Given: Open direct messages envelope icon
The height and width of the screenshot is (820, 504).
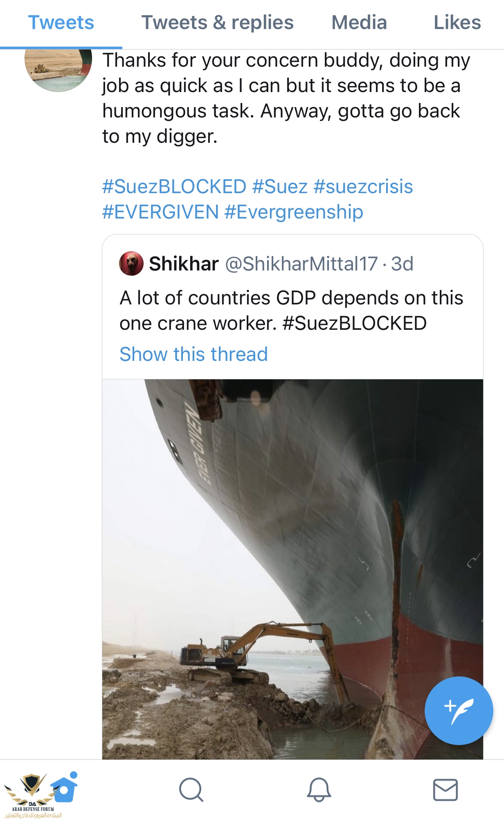Looking at the screenshot, I should pos(445,789).
